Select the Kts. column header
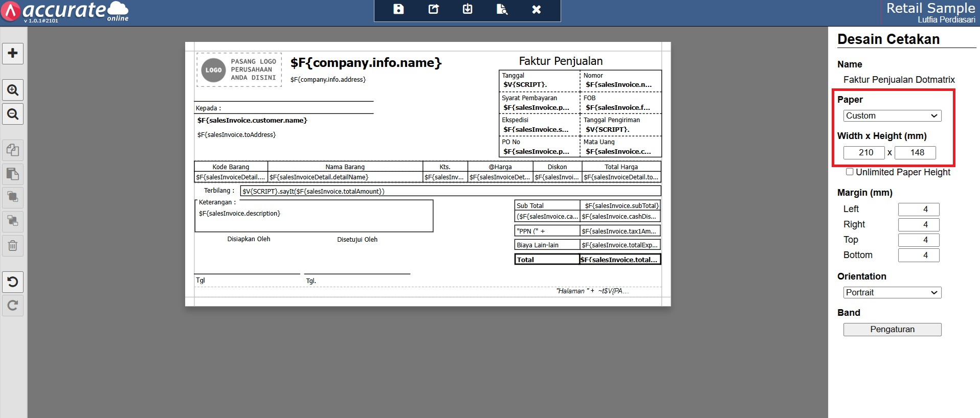 click(x=445, y=167)
